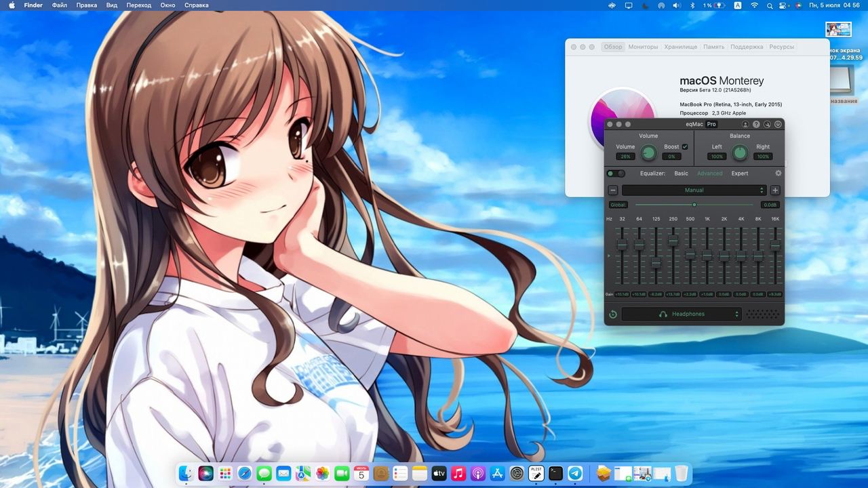
Task: Switch equalizer to Basic mode
Action: (x=681, y=174)
